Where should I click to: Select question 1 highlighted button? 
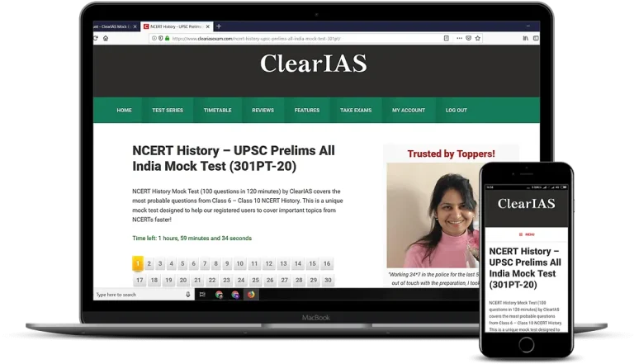[x=138, y=263]
